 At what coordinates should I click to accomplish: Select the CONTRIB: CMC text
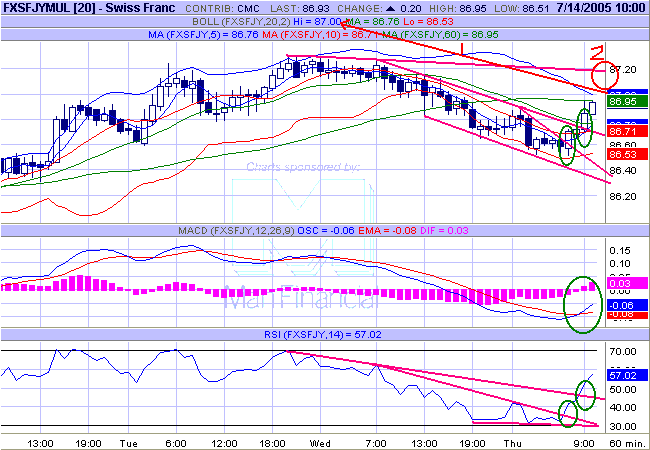[223, 8]
